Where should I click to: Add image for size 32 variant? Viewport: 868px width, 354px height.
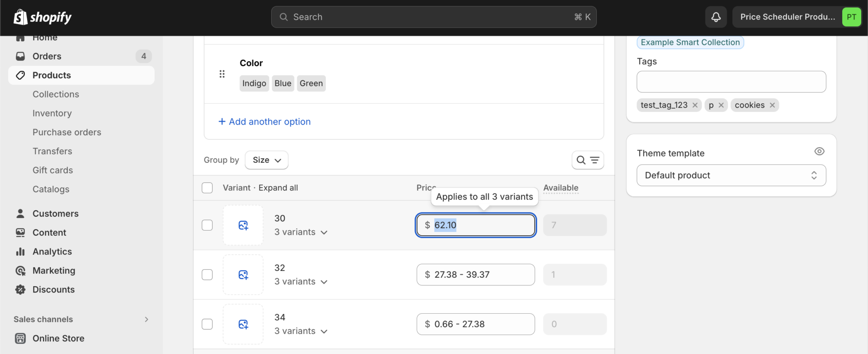click(x=243, y=275)
